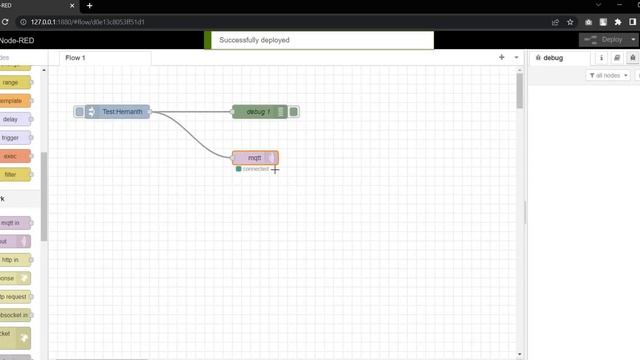Open the help book sidebar icon
The image size is (640, 360).
617,58
